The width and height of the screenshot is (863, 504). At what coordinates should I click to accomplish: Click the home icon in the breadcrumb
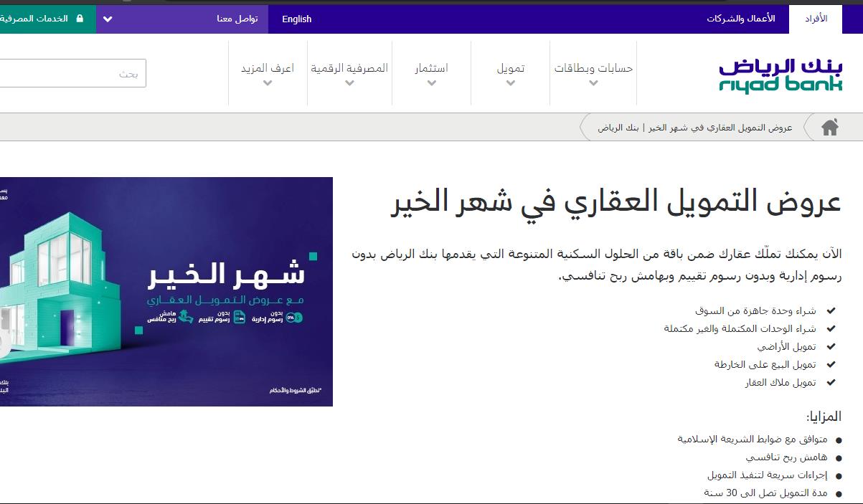coord(830,128)
